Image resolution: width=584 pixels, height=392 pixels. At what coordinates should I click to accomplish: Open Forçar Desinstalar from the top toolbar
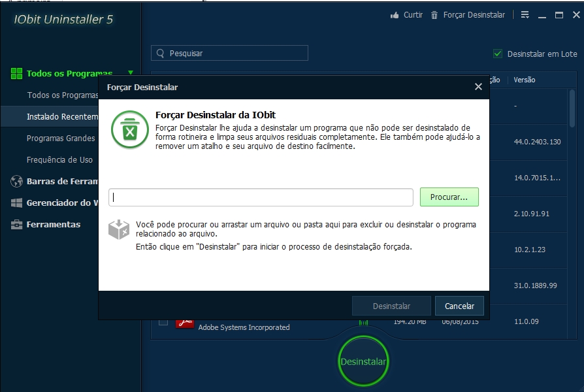(468, 15)
